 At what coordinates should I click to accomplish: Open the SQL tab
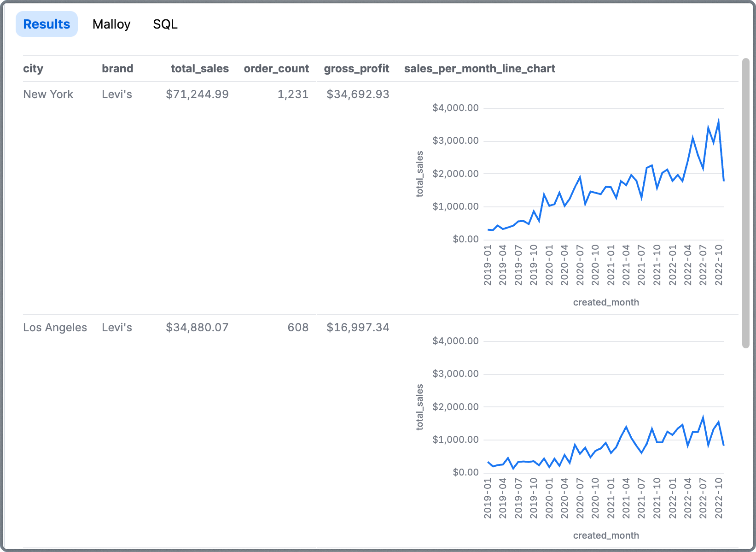coord(165,24)
